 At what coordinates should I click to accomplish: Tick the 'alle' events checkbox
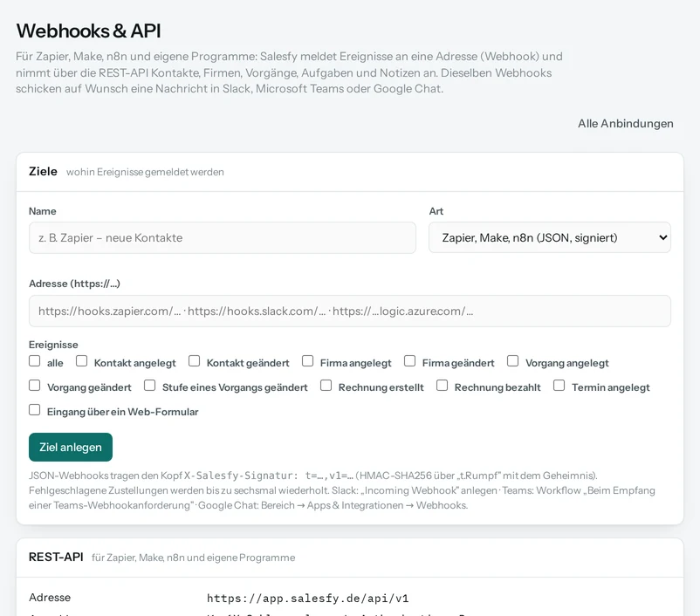click(34, 360)
